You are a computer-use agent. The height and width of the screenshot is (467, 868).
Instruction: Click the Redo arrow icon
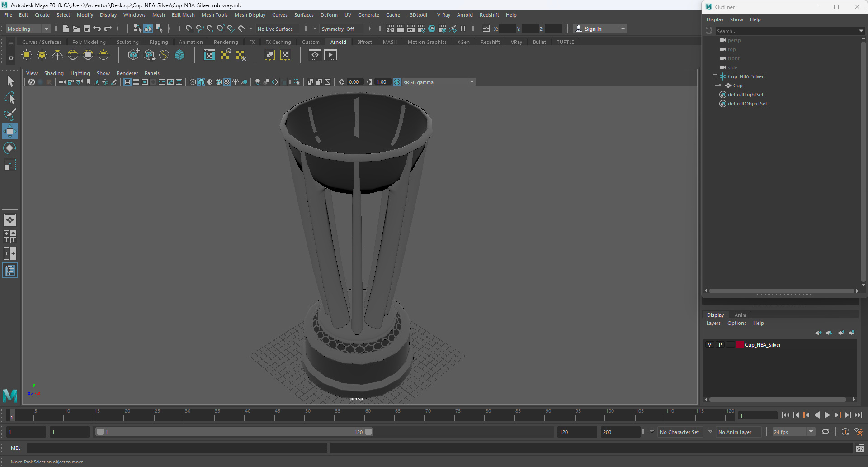(x=108, y=29)
